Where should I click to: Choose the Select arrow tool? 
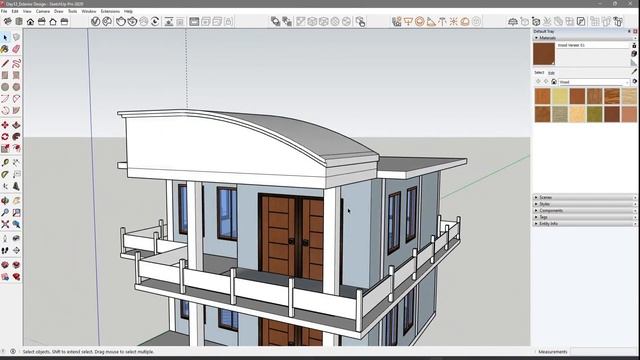pyautogui.click(x=5, y=38)
